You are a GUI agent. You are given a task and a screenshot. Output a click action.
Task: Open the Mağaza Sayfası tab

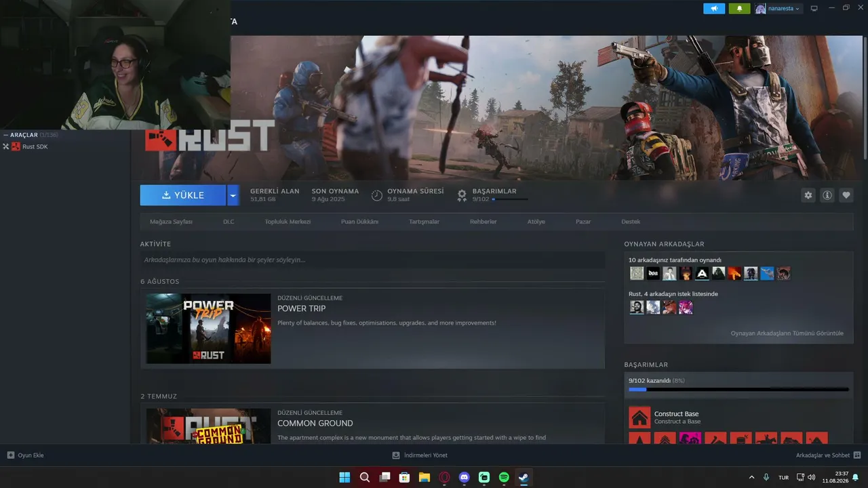(171, 222)
